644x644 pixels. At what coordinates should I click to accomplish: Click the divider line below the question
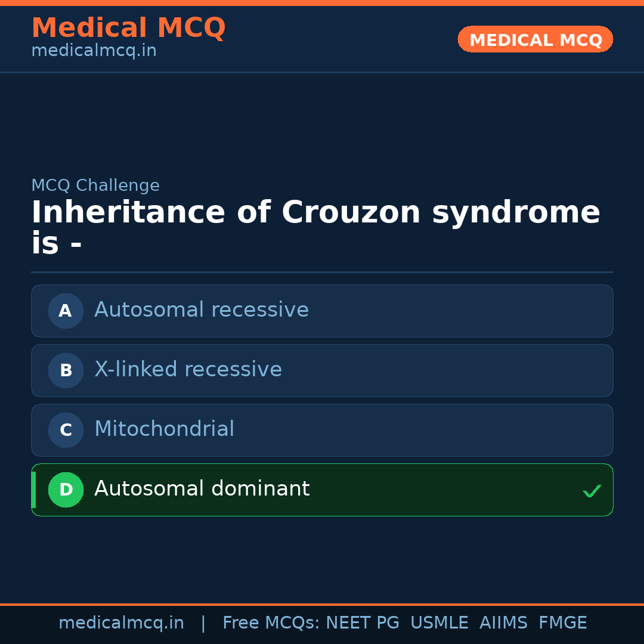pyautogui.click(x=322, y=273)
